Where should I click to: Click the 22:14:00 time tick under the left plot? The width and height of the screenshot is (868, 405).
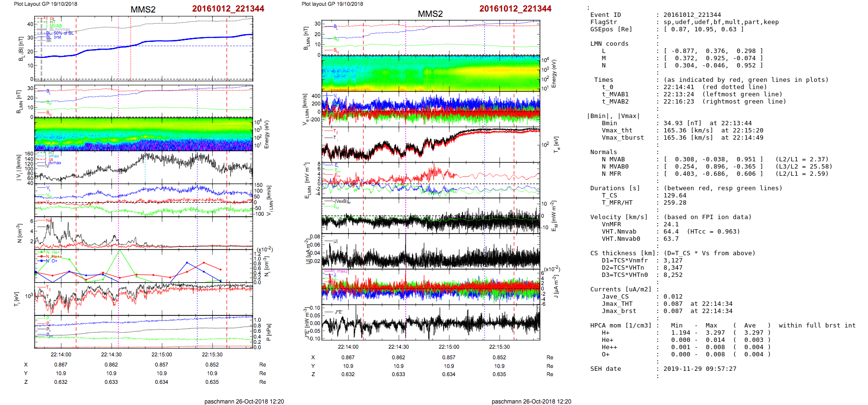61,354
